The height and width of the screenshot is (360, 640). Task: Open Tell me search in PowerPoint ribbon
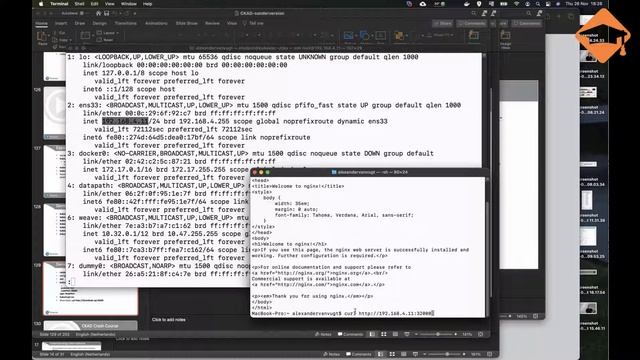point(253,23)
